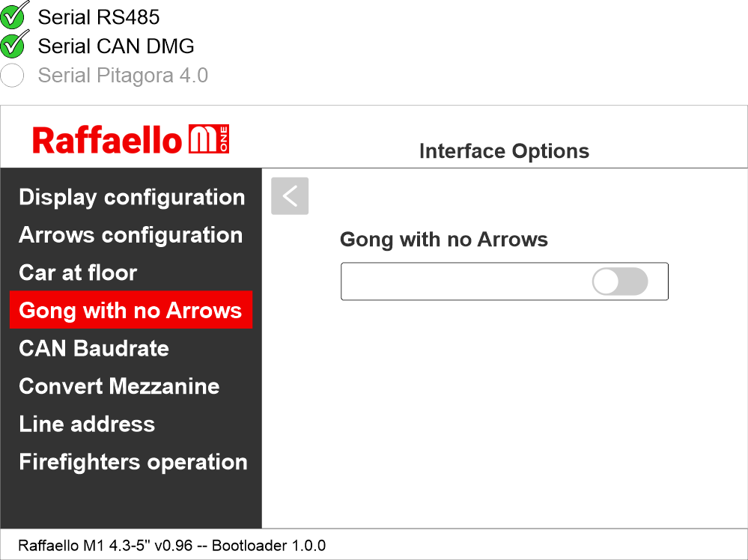Open the Firefighters operation menu item
Viewport: 748px width, 560px height.
pos(133,462)
